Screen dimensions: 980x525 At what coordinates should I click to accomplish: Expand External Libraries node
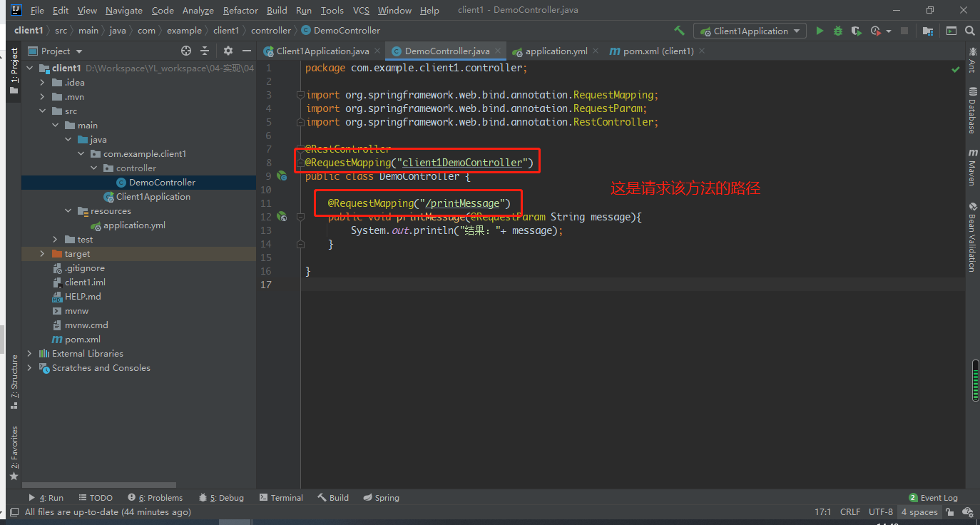30,353
